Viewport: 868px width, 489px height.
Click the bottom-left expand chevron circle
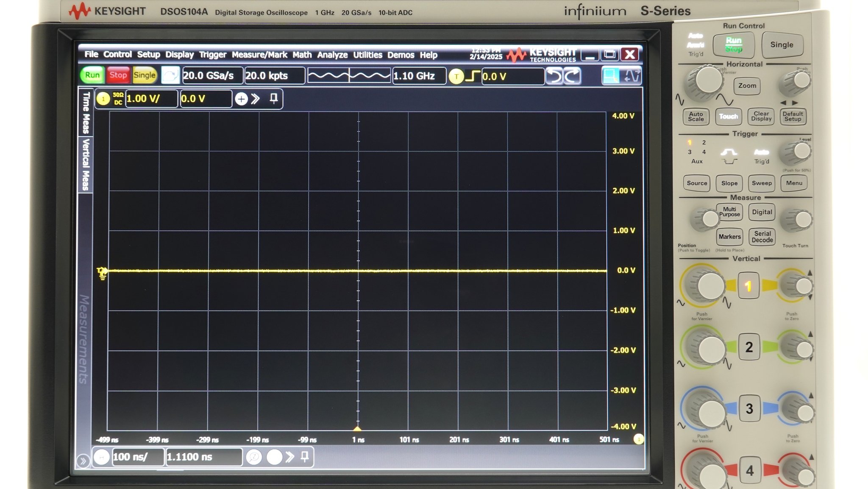click(83, 461)
